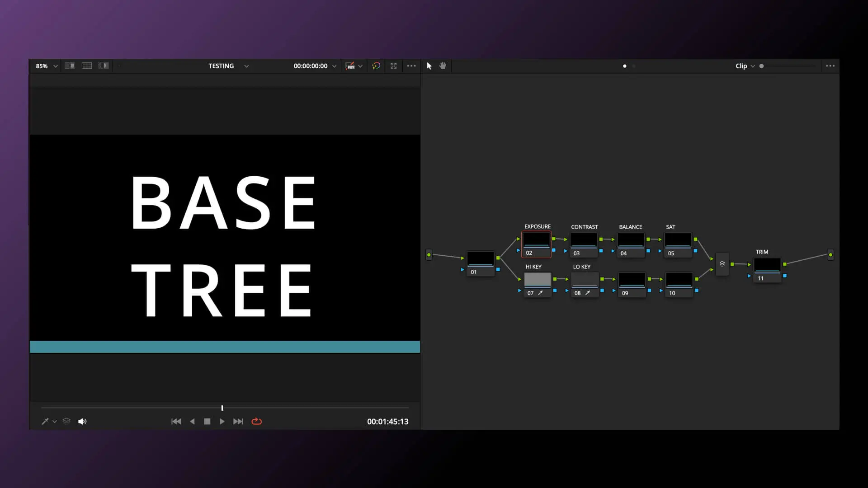Click the 00:01:45:13 timecode readout
868x488 pixels.
pyautogui.click(x=387, y=422)
